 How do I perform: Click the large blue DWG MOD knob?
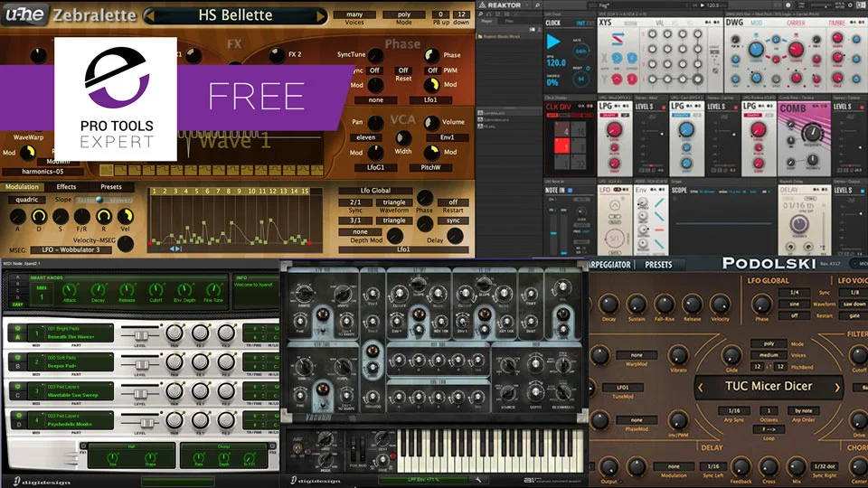[756, 49]
